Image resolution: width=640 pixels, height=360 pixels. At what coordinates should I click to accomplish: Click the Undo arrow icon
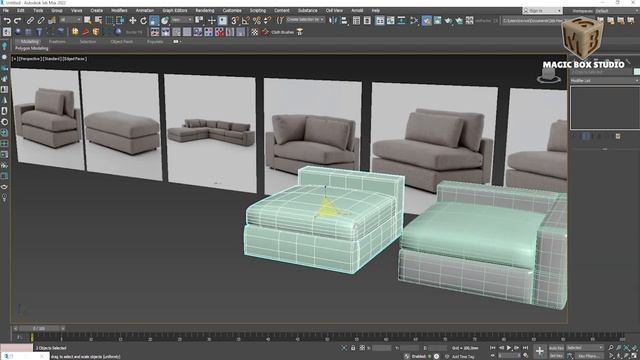point(7,20)
